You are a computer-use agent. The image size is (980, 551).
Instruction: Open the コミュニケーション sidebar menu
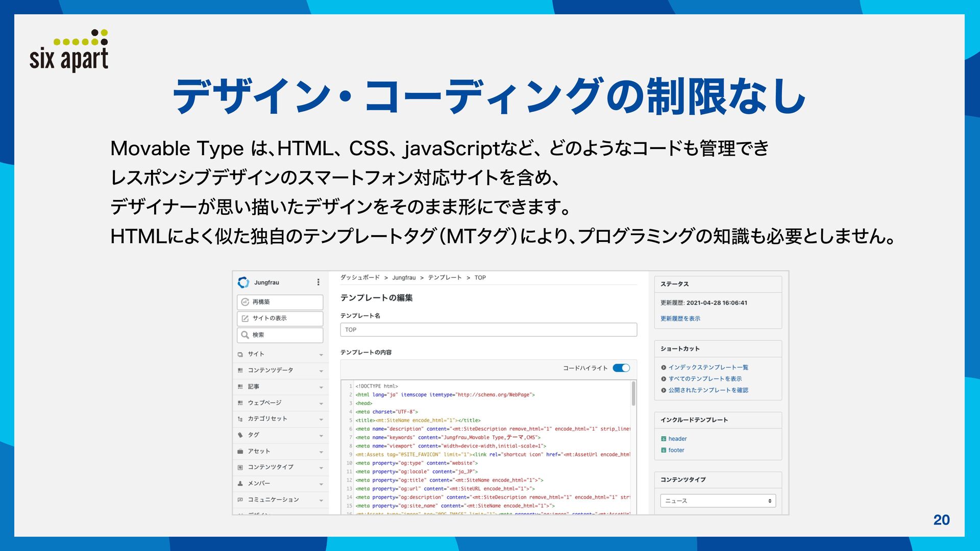click(x=280, y=500)
